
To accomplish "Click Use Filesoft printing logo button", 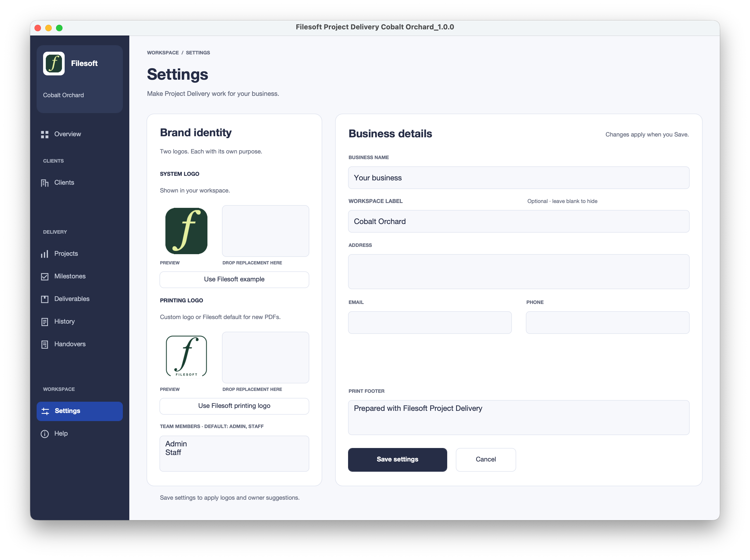I will (234, 406).
